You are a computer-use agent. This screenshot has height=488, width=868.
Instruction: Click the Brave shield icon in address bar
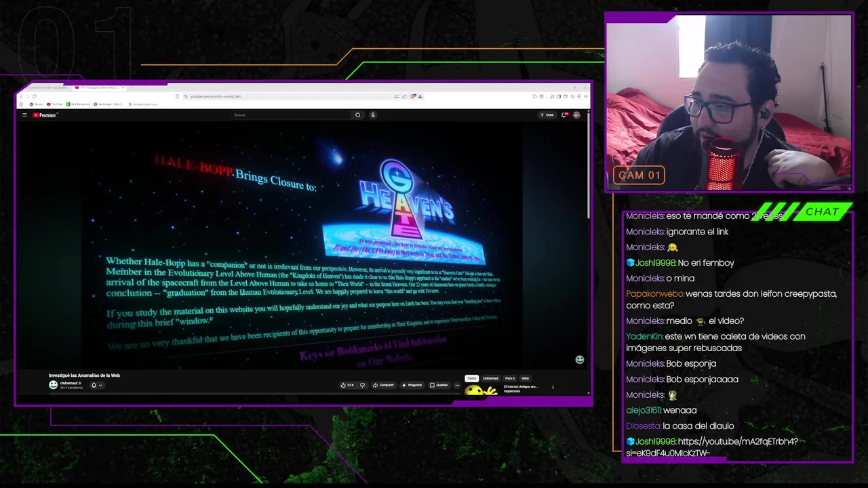(x=412, y=96)
